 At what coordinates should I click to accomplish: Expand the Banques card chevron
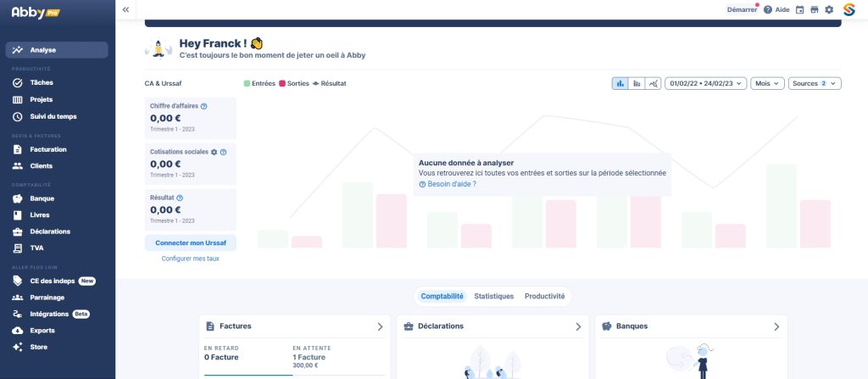click(776, 327)
